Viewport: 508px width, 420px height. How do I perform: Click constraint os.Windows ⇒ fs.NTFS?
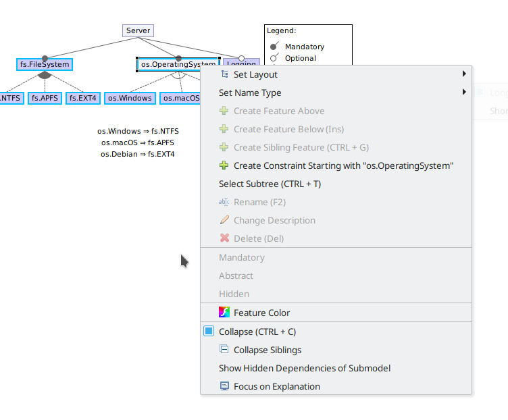click(138, 131)
